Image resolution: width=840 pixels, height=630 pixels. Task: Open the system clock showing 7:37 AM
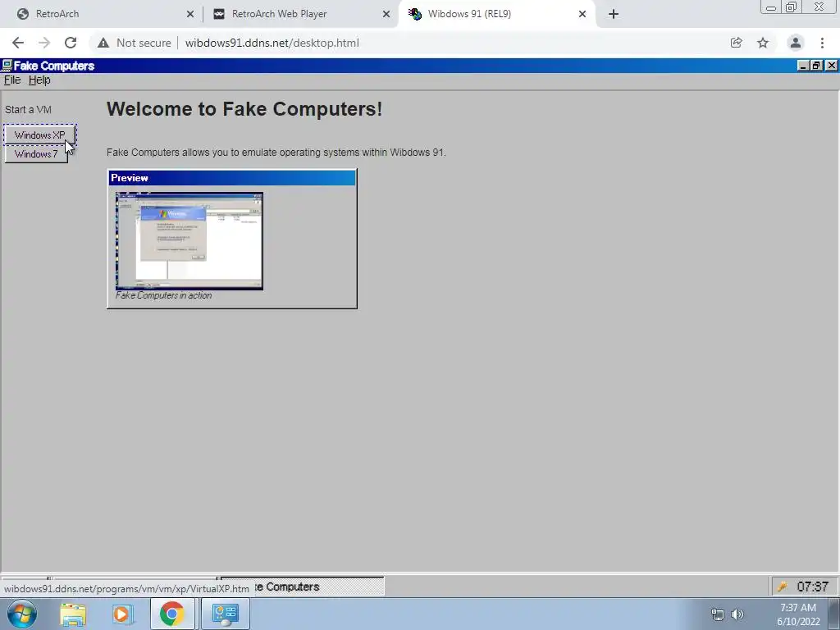click(x=798, y=614)
